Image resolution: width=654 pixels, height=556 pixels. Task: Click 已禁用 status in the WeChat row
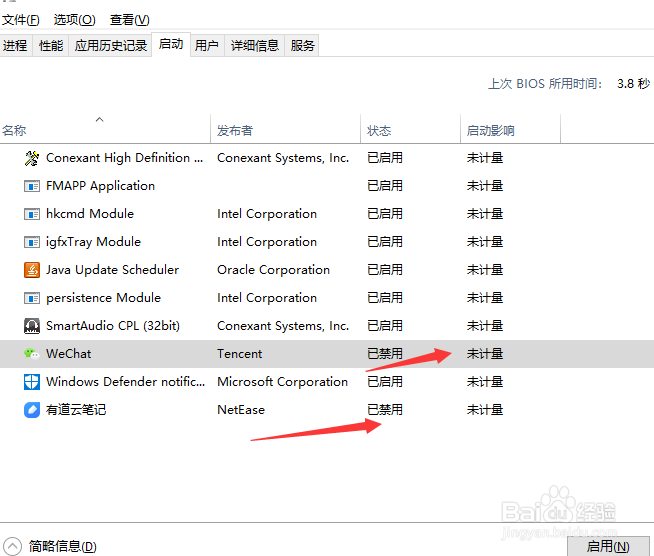coord(385,354)
